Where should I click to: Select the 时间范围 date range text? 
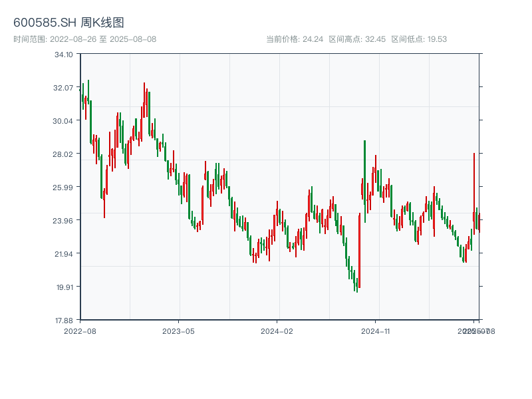click(84, 39)
